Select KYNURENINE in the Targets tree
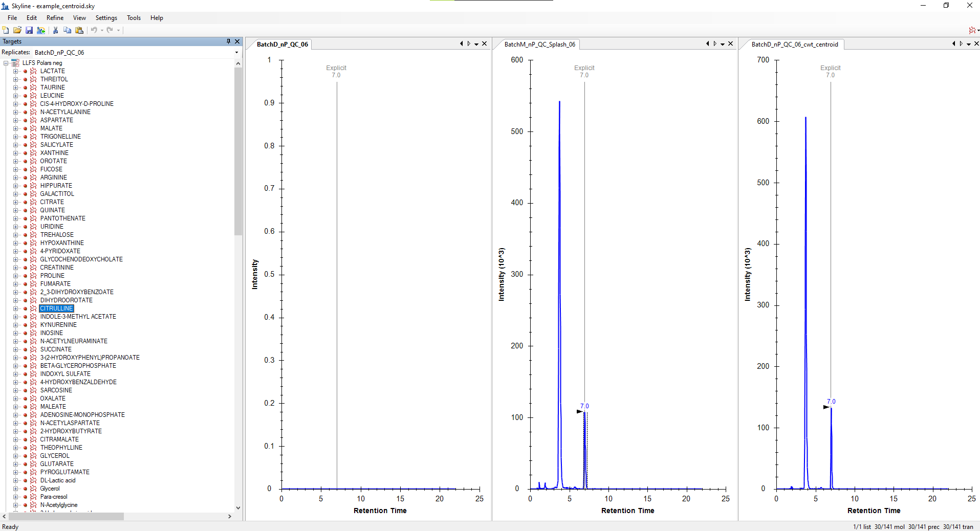 pyautogui.click(x=58, y=325)
